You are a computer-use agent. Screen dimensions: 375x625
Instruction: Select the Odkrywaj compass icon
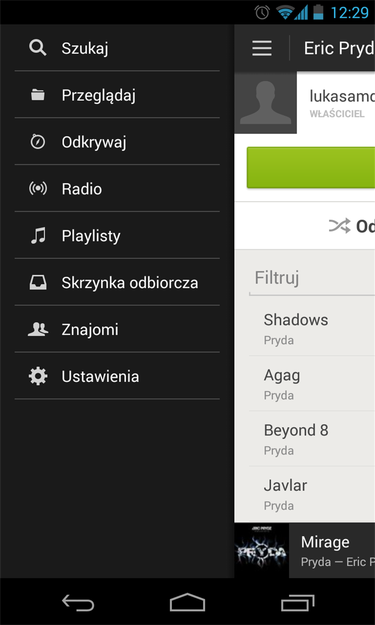[x=38, y=142]
